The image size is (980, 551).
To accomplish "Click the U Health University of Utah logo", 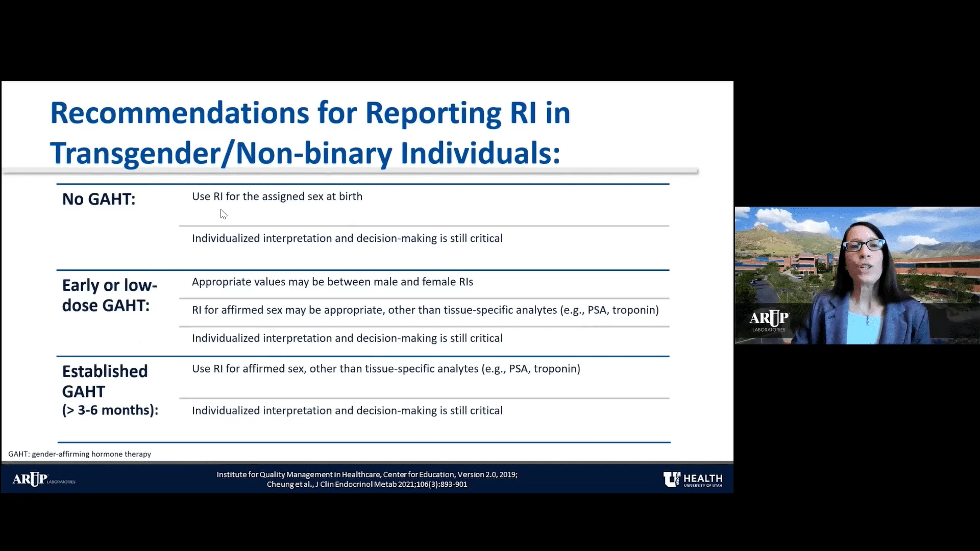I will pos(693,480).
